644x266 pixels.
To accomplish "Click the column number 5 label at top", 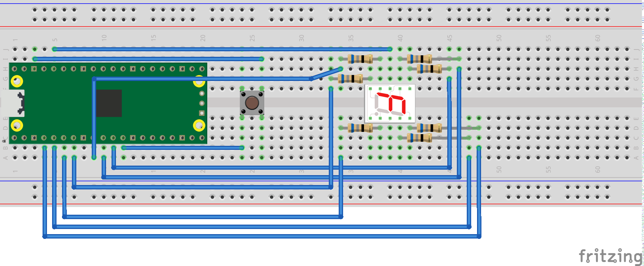I will tap(55, 40).
